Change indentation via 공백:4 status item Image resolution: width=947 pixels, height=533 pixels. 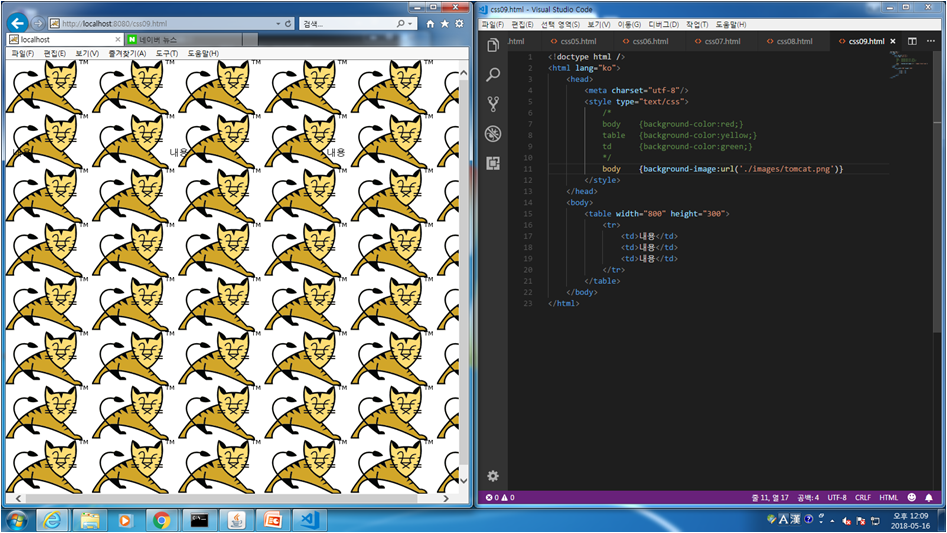[807, 497]
